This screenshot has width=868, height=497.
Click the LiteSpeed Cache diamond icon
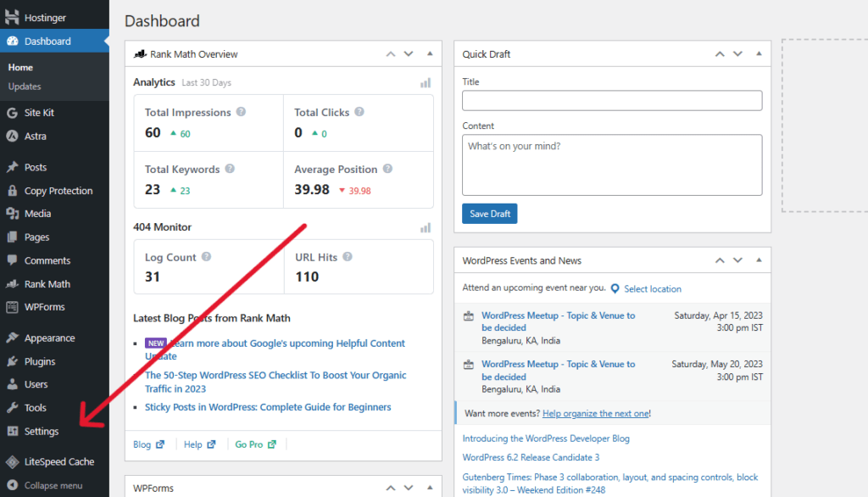pyautogui.click(x=12, y=461)
